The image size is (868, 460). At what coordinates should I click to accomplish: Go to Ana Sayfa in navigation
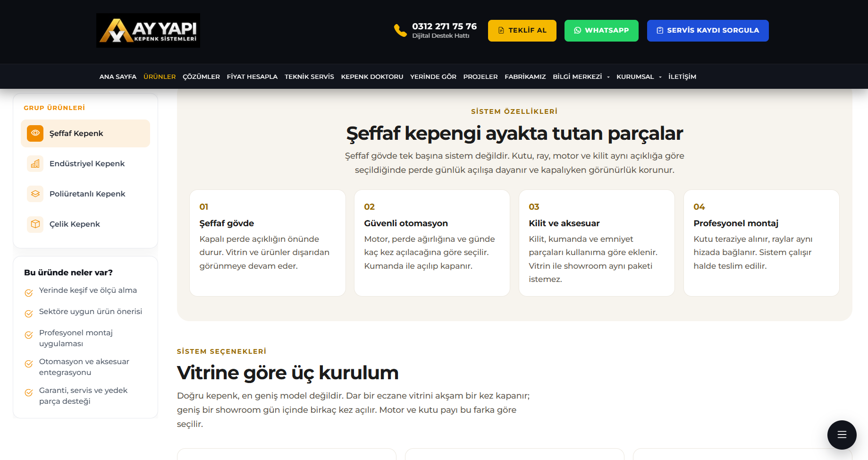tap(118, 77)
